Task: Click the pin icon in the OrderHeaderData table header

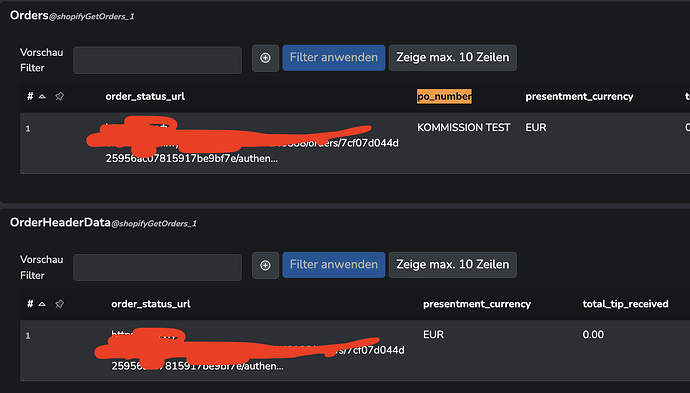Action: point(59,304)
